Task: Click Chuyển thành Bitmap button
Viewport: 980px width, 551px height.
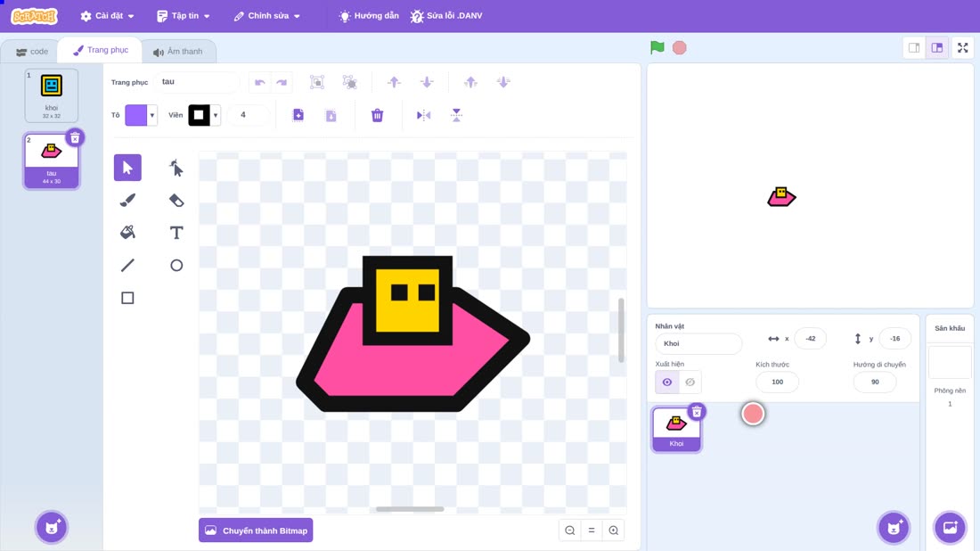Action: (x=256, y=530)
